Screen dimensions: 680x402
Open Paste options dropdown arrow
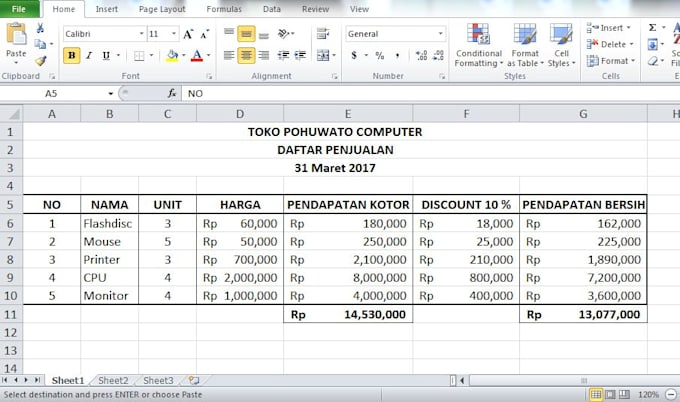coord(16,63)
